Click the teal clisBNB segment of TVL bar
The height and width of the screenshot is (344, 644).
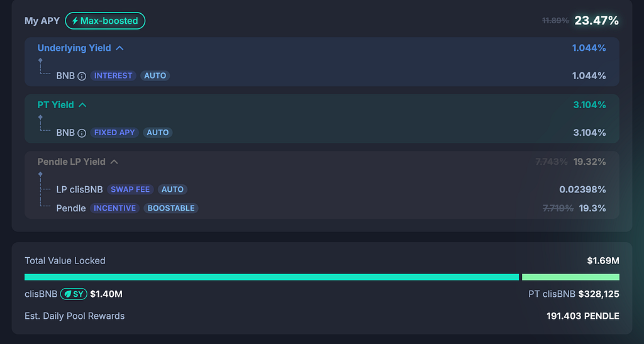tap(272, 277)
